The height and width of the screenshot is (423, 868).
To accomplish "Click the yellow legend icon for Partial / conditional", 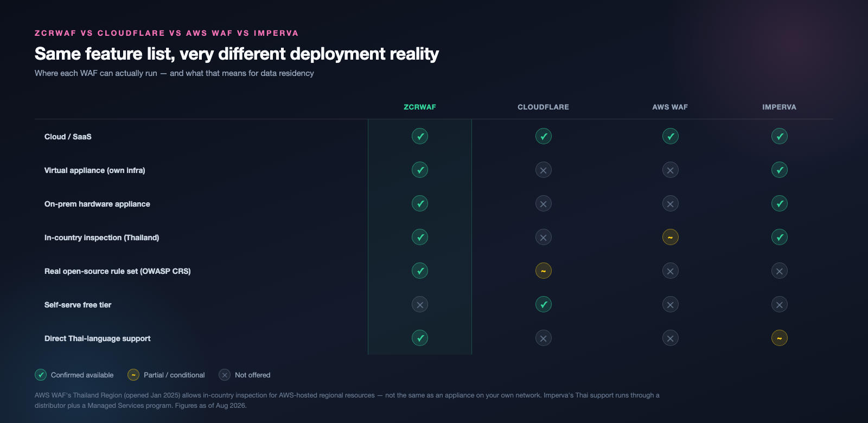I will point(133,375).
